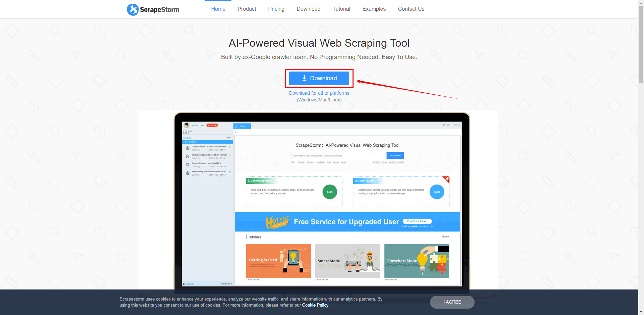The image size is (644, 315).
Task: Click the Smart Mode tutorial thumbnail
Action: click(x=347, y=261)
